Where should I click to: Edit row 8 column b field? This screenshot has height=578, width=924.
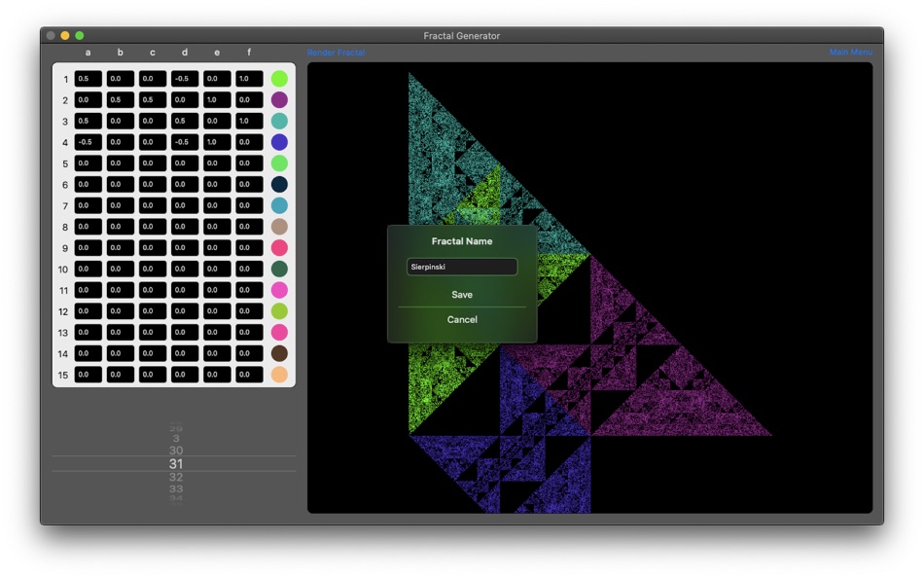[x=121, y=227]
